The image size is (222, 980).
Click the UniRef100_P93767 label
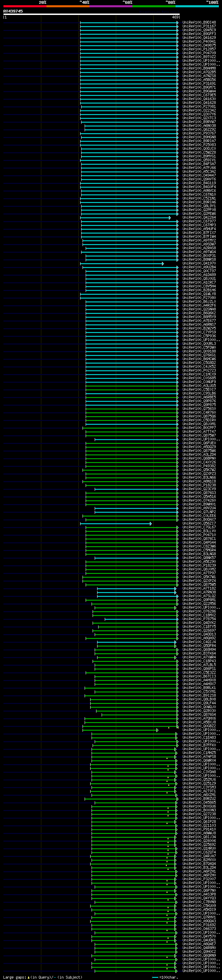(x=199, y=133)
